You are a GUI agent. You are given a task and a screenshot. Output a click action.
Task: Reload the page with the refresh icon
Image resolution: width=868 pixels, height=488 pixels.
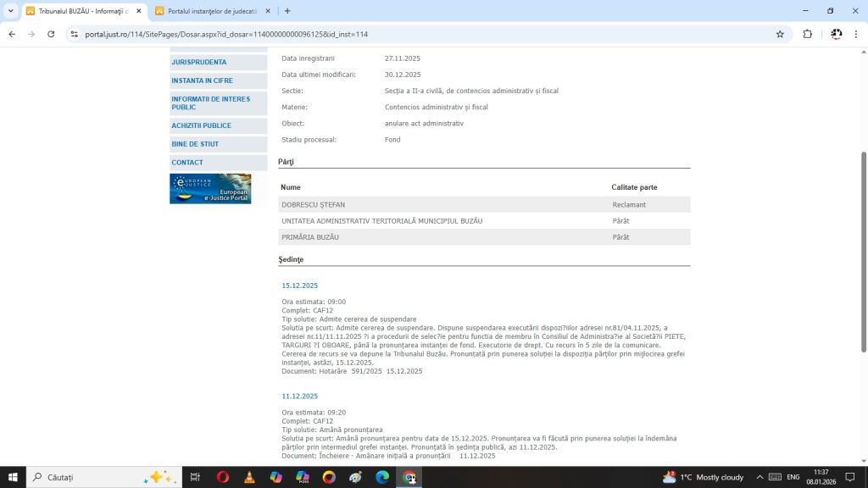click(51, 34)
